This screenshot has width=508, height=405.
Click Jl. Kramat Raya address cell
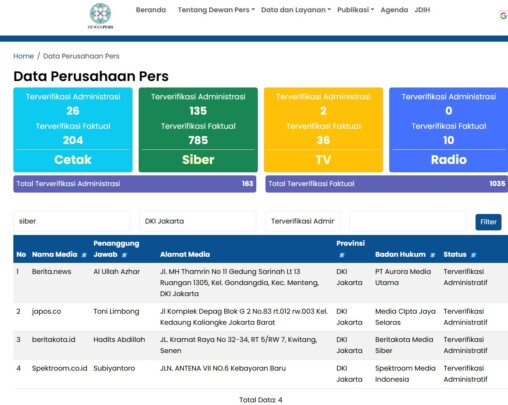click(x=238, y=345)
